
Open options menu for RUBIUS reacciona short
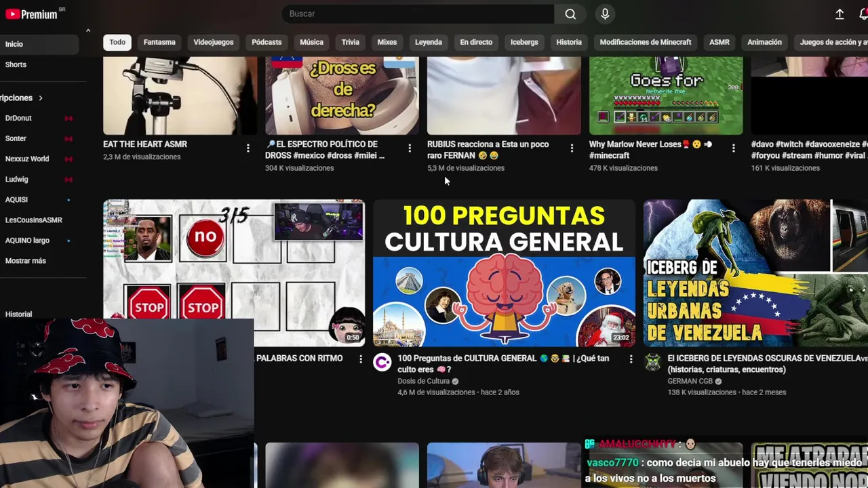(x=572, y=148)
